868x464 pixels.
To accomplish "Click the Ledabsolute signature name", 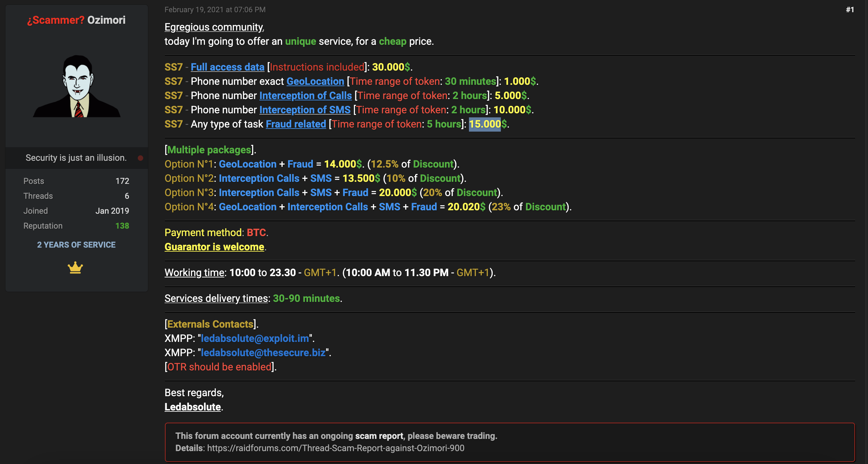I will [x=192, y=407].
